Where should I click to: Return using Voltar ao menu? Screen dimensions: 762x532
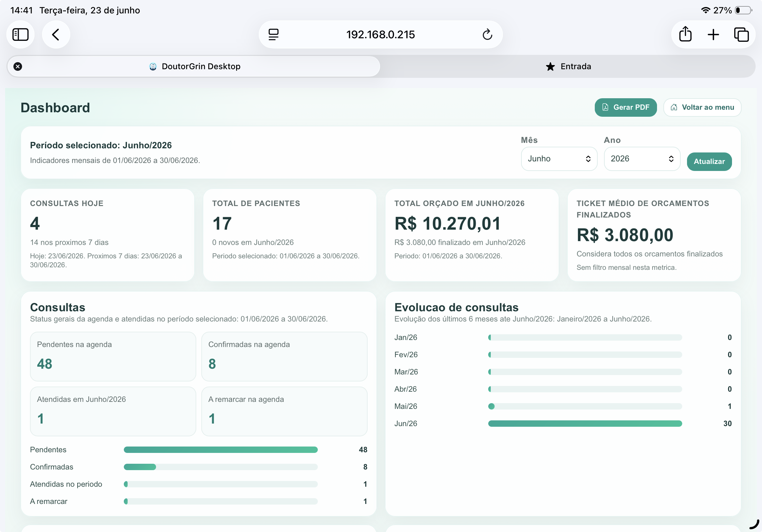click(x=702, y=107)
